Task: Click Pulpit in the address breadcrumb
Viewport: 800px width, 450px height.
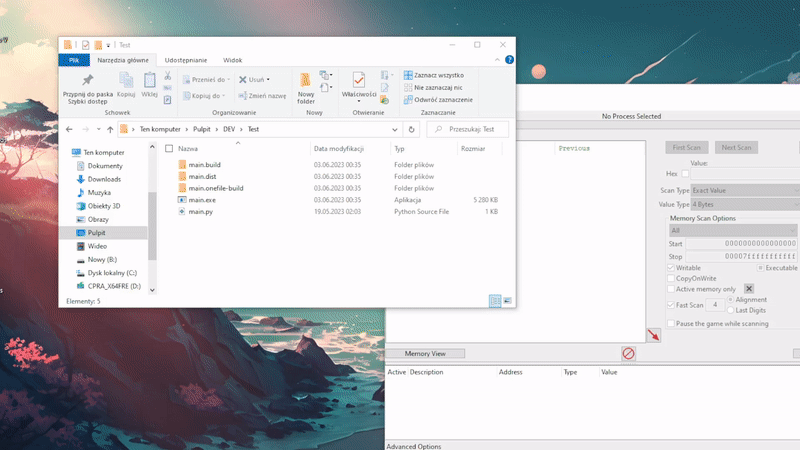Action: (x=202, y=129)
